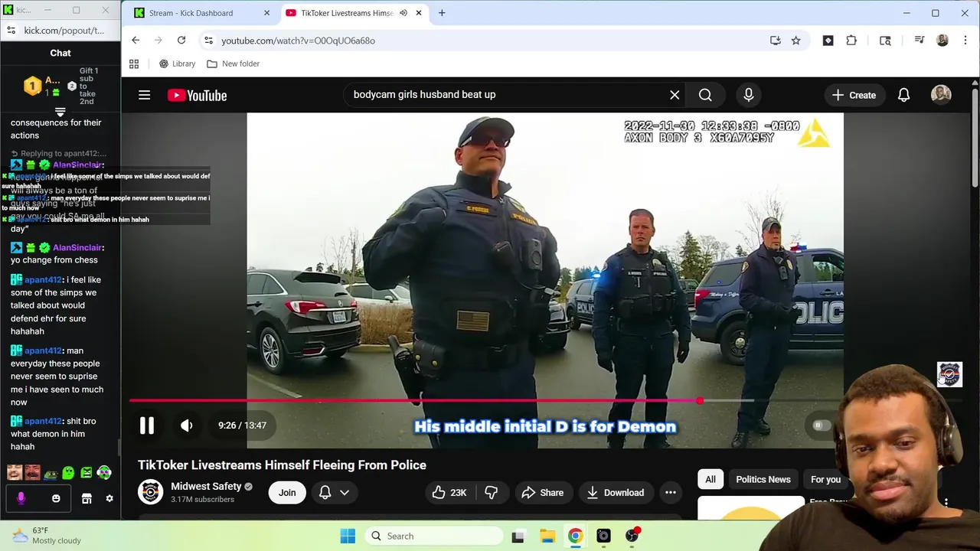
Task: Open Kick chat settings gear
Action: point(109,499)
